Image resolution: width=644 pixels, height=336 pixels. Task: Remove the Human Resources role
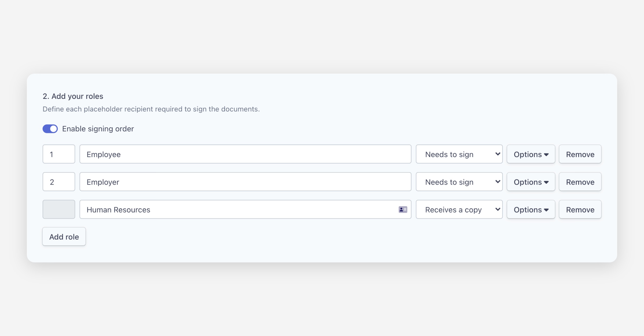(x=580, y=210)
